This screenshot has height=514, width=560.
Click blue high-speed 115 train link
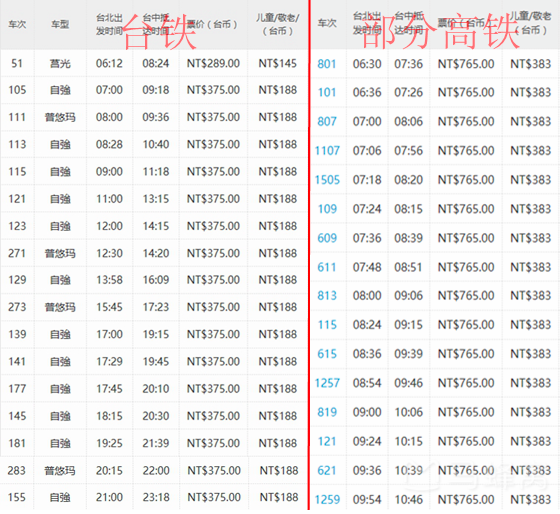[327, 325]
